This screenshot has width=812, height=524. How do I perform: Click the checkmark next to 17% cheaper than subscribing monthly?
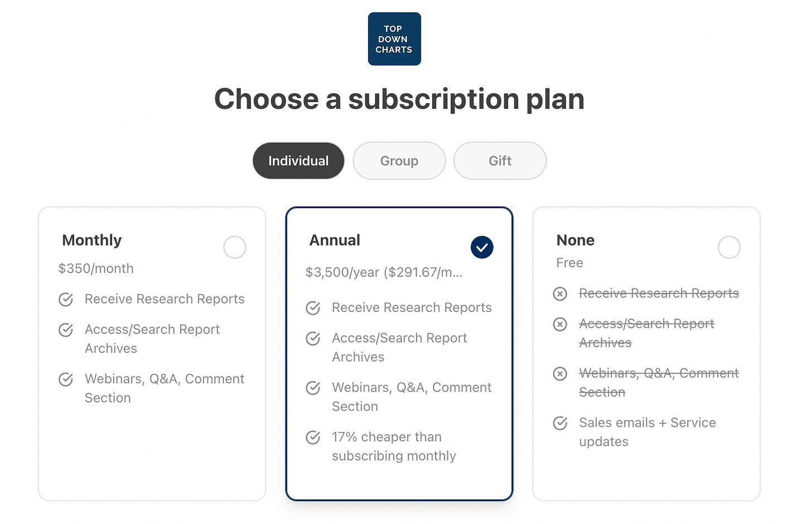tap(313, 438)
